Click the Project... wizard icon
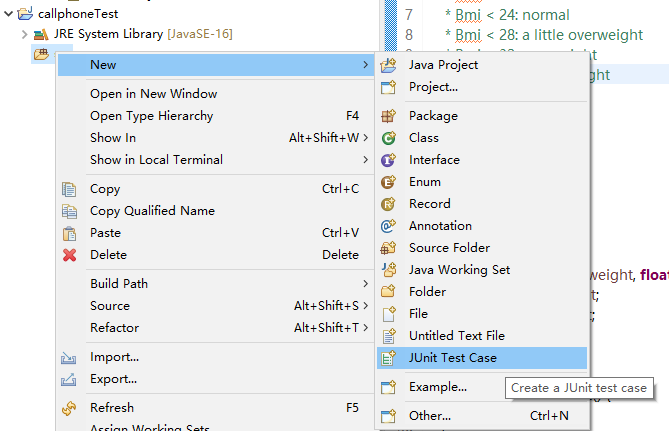Image resolution: width=669 pixels, height=431 pixels. pyautogui.click(x=388, y=87)
